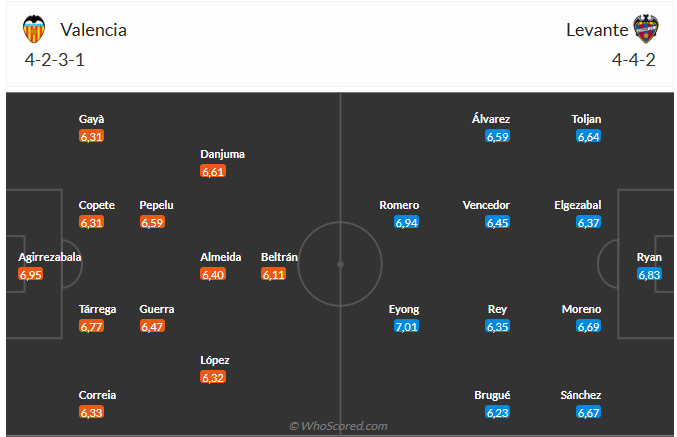Screen dimensions: 677x437
Task: Click Gayà's 6,31 rating badge
Action: [x=91, y=136]
